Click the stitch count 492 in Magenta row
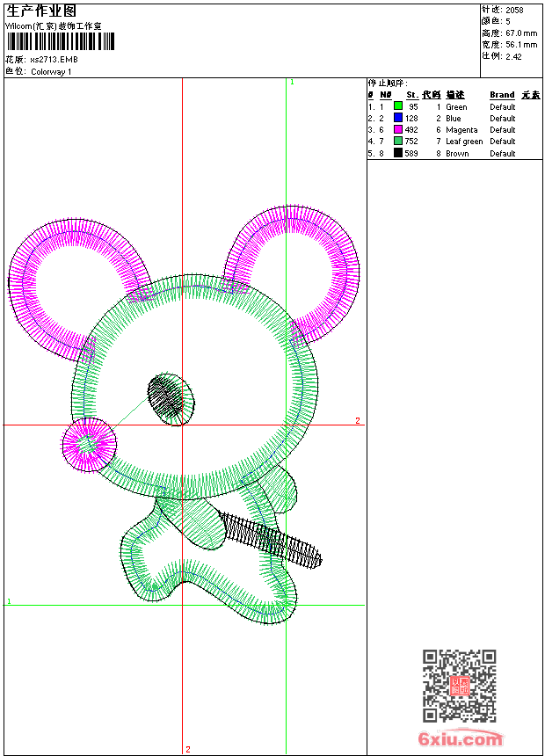This screenshot has height=756, width=545. [411, 130]
